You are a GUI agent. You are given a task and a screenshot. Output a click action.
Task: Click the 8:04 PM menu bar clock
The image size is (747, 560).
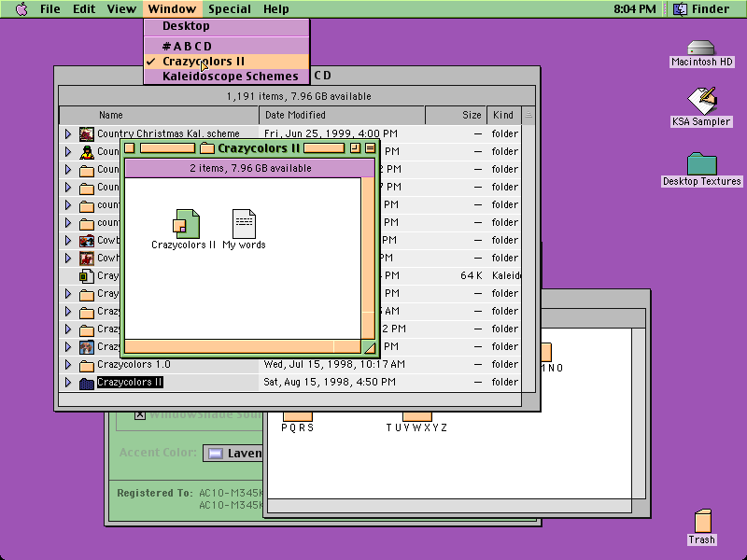point(635,9)
